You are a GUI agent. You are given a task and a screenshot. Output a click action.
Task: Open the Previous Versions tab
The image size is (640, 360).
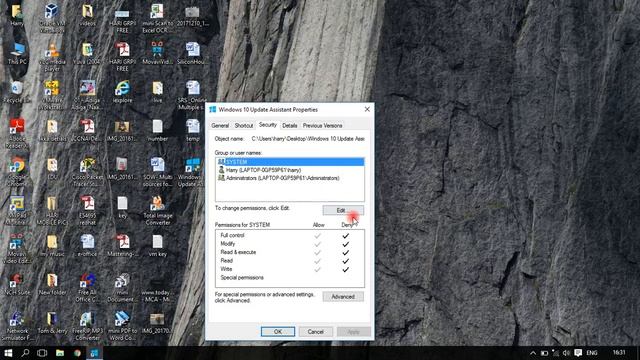tap(322, 125)
